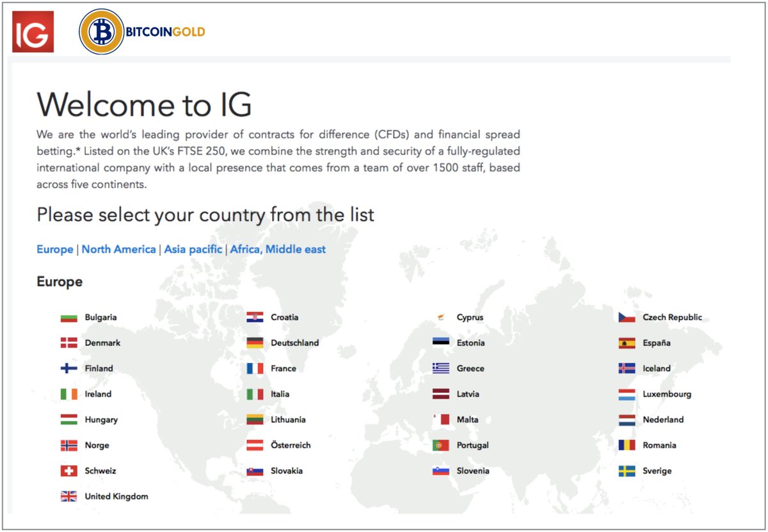Click the España flag icon
Viewport: 768px width, 532px height.
(627, 343)
